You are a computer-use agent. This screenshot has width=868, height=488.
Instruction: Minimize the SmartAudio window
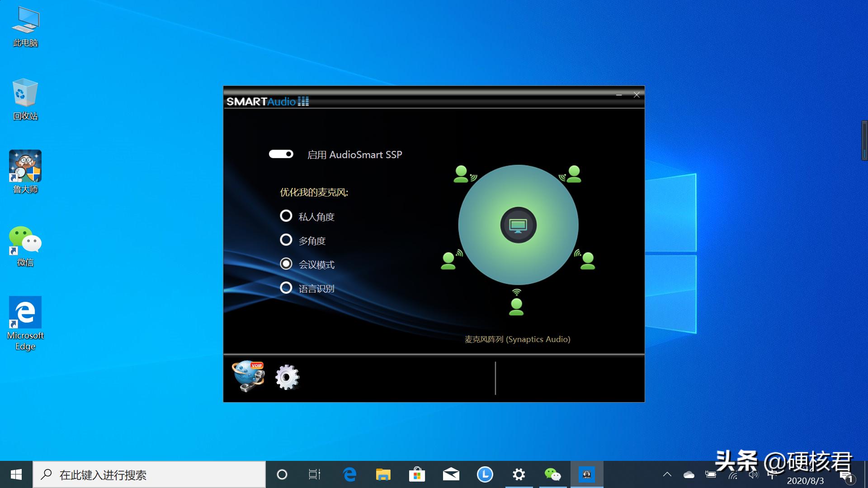[619, 95]
